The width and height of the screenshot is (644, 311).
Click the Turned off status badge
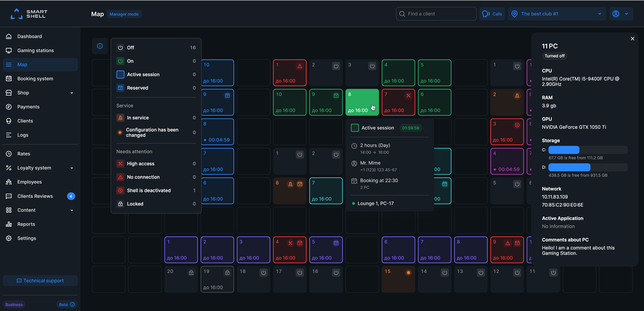click(x=555, y=56)
